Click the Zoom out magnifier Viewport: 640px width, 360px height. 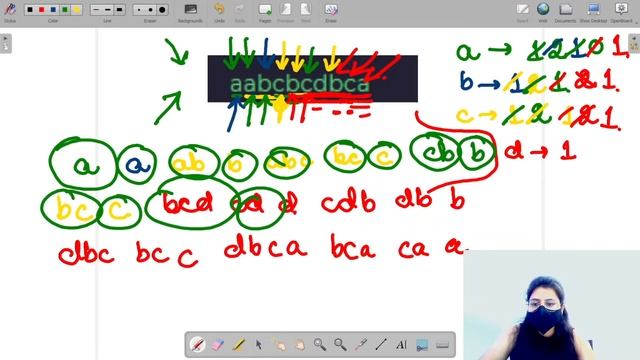tap(340, 345)
